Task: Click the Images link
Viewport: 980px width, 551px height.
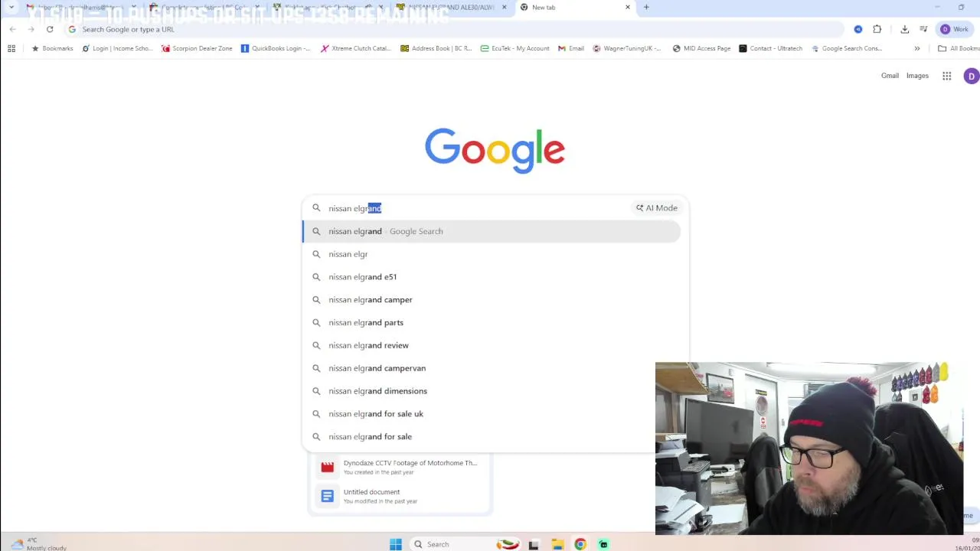Action: [917, 76]
